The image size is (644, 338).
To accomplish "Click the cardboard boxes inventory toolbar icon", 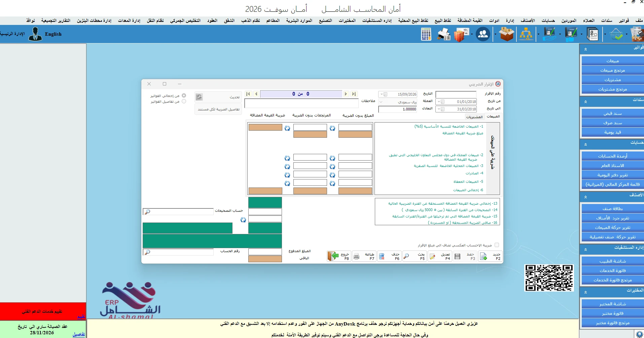I will coord(507,34).
